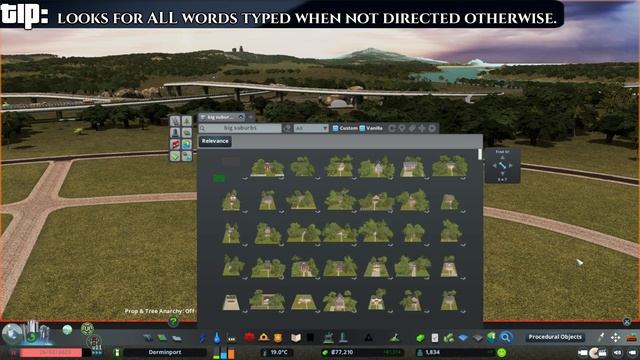640x360 pixels.
Task: Toggle the game speed arrows button
Action: (97, 352)
